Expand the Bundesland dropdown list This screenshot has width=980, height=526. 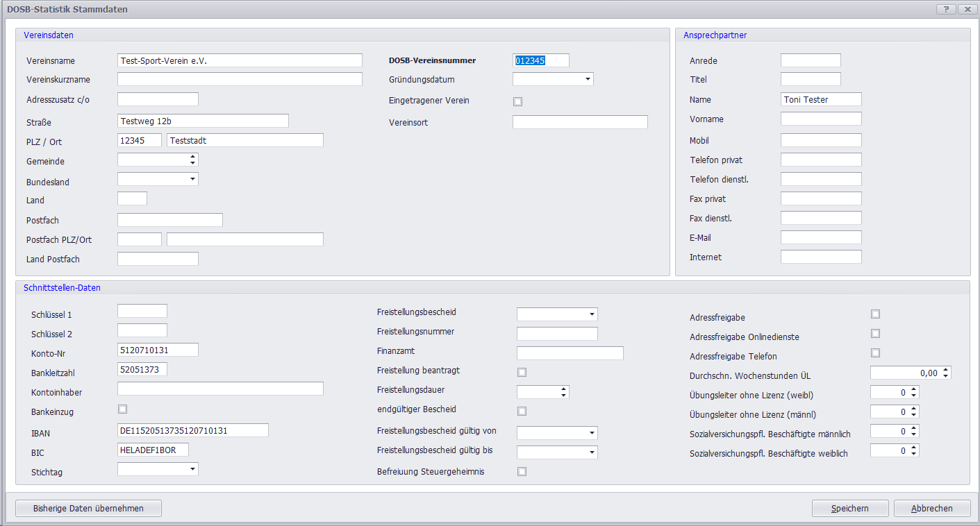(x=192, y=179)
